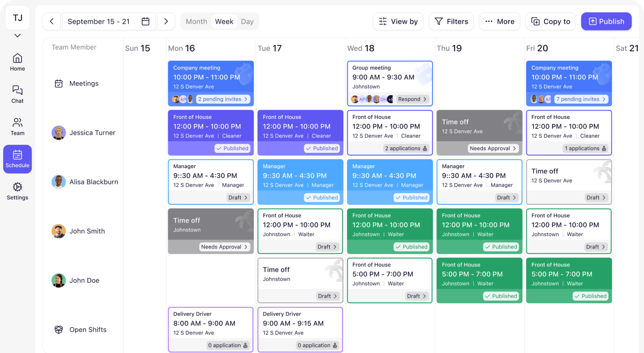Navigate to the next week
This screenshot has width=644, height=353.
pos(166,21)
